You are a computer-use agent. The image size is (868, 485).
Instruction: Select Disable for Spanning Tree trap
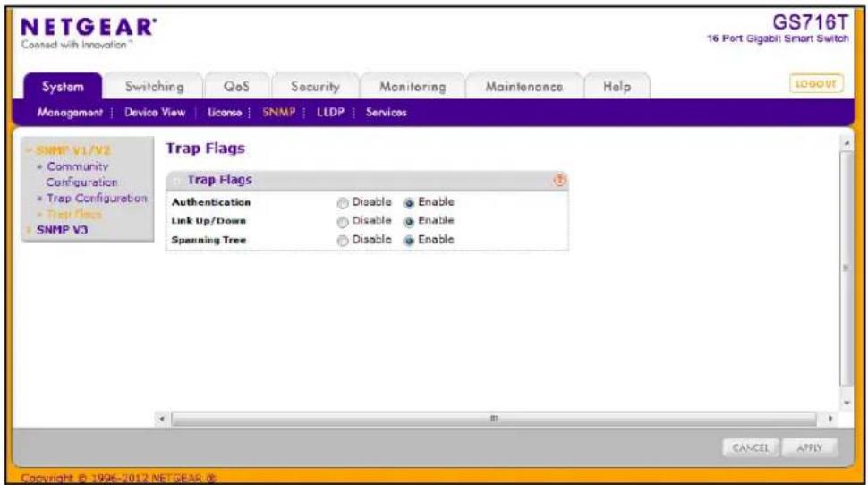[x=343, y=241]
